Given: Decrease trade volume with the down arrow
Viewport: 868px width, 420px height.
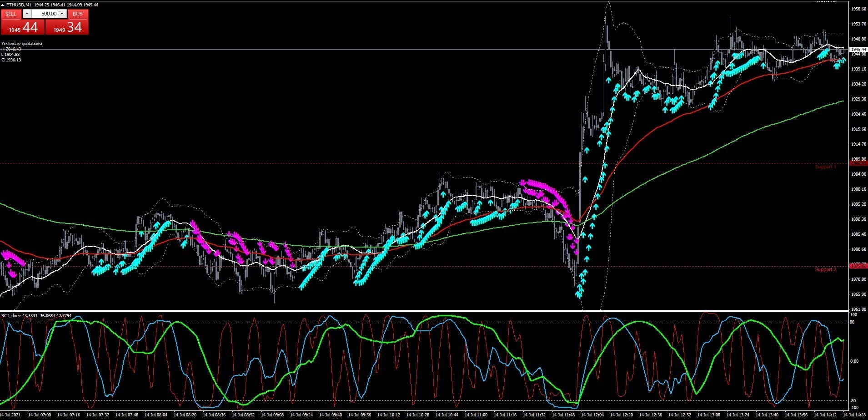Looking at the screenshot, I should coord(27,14).
